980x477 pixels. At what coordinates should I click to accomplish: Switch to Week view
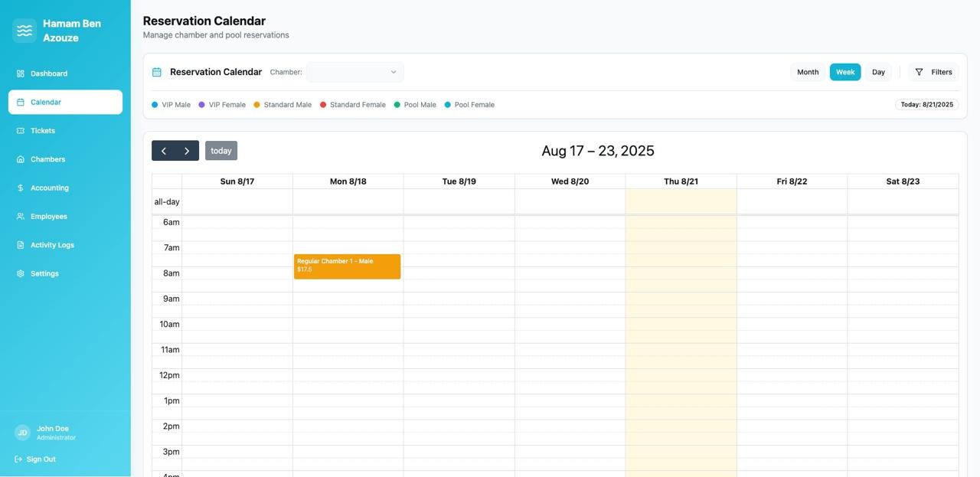coord(845,72)
